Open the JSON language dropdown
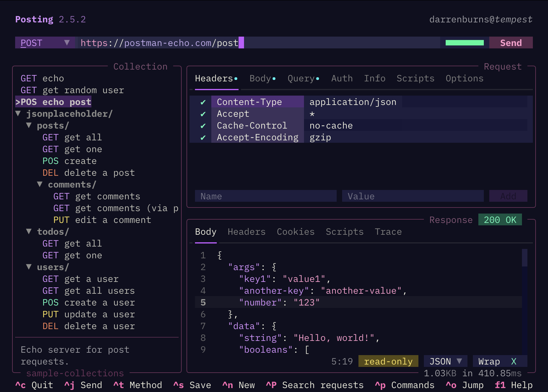Image resolution: width=548 pixels, height=392 pixels. 445,361
